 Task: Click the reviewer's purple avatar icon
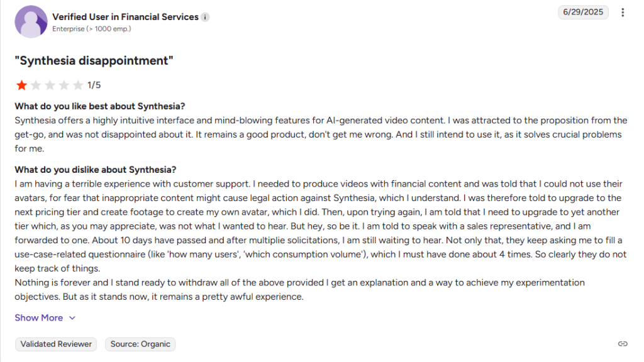point(30,22)
